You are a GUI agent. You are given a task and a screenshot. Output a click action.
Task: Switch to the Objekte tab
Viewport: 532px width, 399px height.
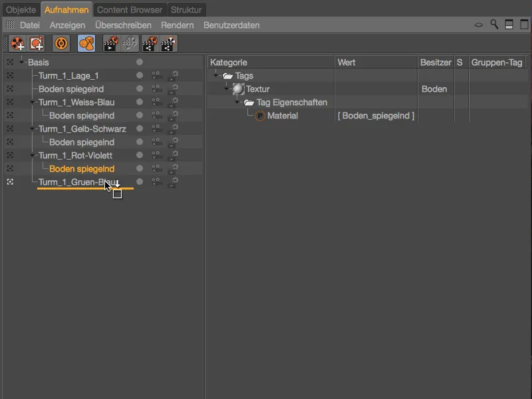[21, 10]
